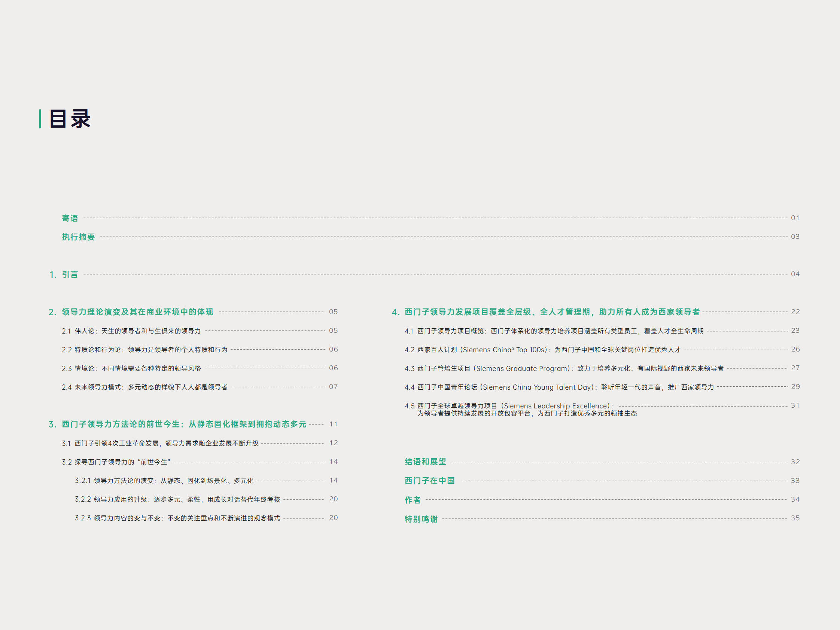Image resolution: width=840 pixels, height=630 pixels.
Task: Click the line 为领导者提供持续发展的开放包容平台
Action: tap(527, 413)
